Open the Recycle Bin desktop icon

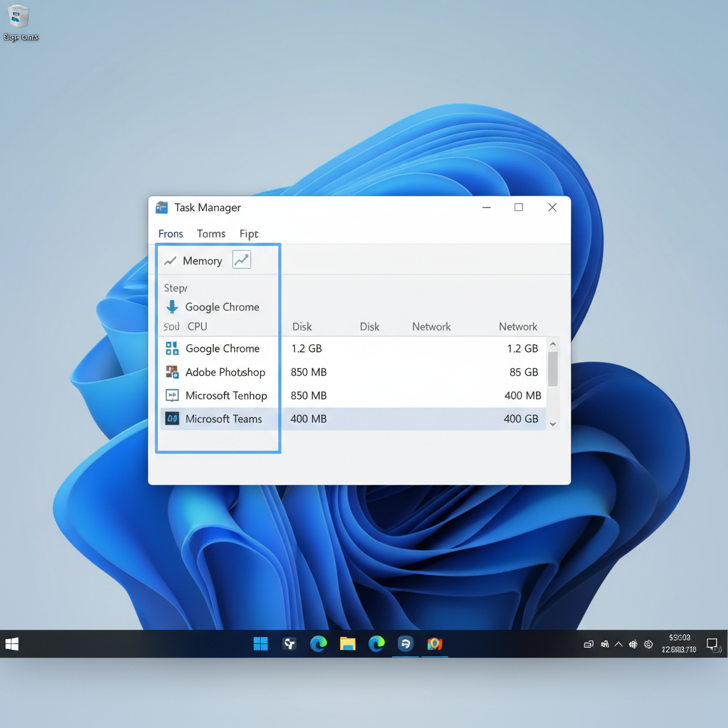pos(19,22)
